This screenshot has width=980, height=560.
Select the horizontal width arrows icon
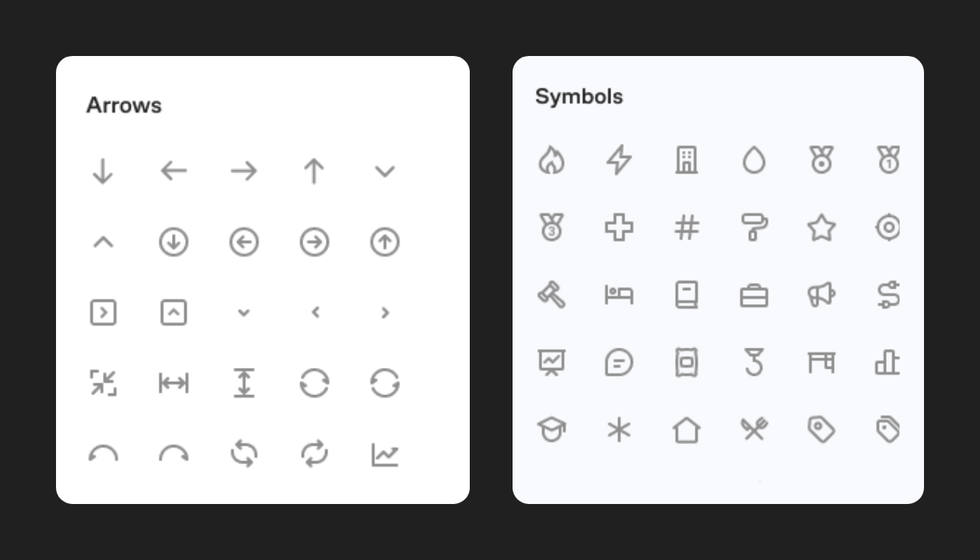(173, 383)
